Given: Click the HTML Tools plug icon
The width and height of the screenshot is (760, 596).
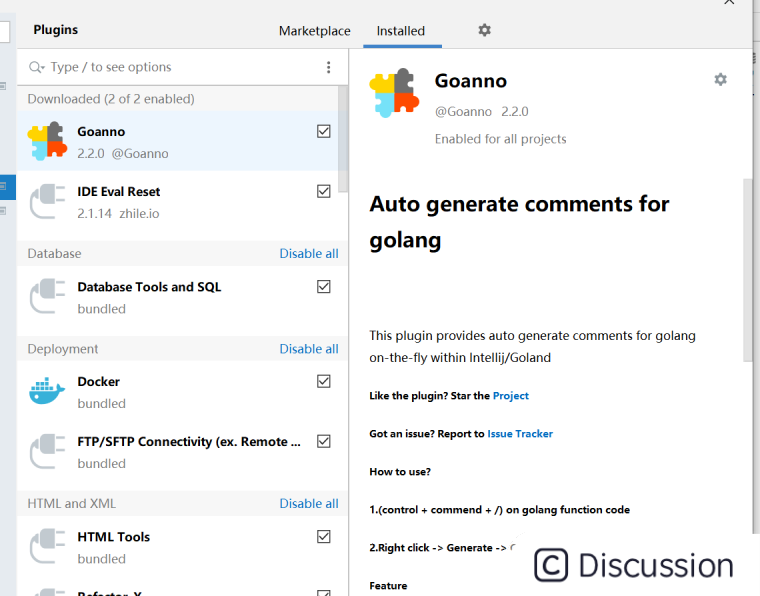Looking at the screenshot, I should pyautogui.click(x=46, y=547).
